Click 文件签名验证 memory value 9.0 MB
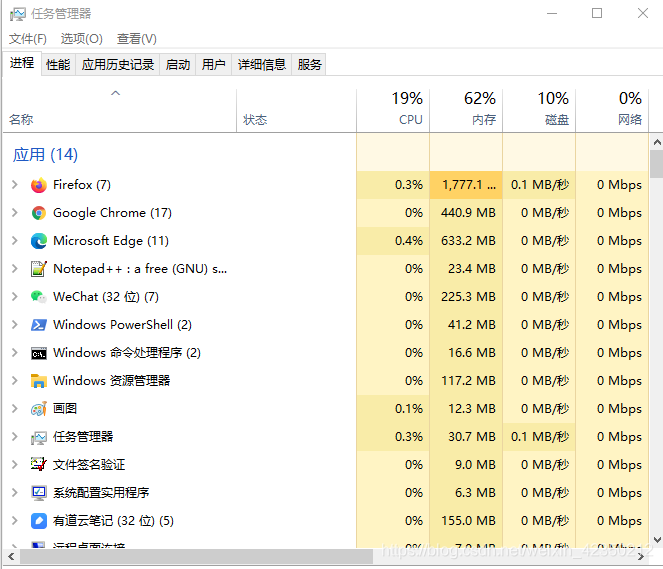The height and width of the screenshot is (569, 663). (x=475, y=465)
